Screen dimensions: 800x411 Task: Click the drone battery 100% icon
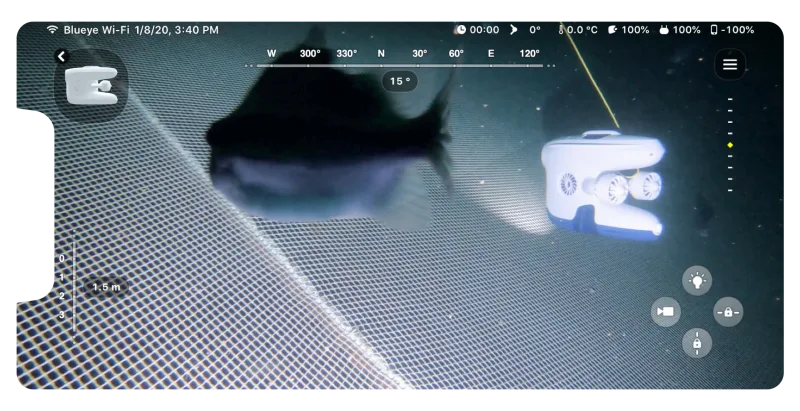(664, 30)
